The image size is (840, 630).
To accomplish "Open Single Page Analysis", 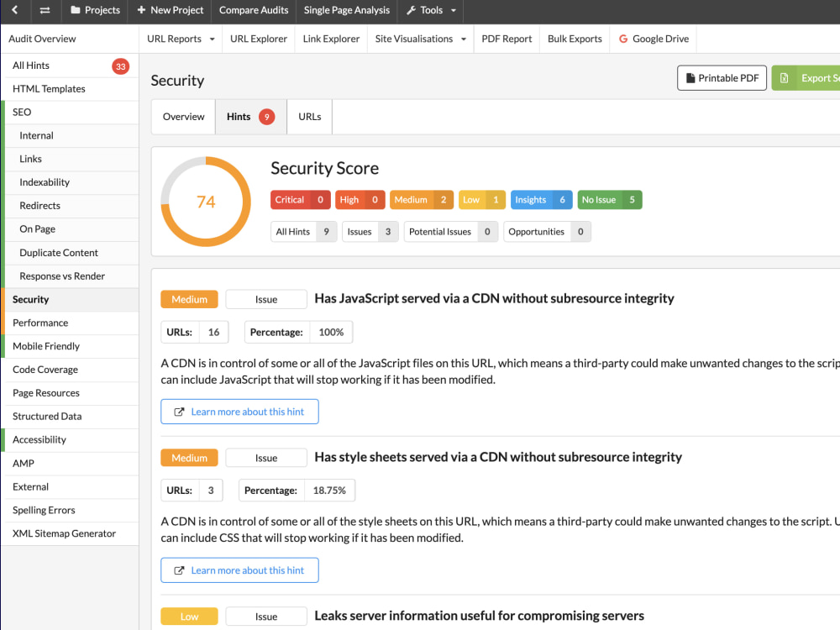I will pos(347,10).
